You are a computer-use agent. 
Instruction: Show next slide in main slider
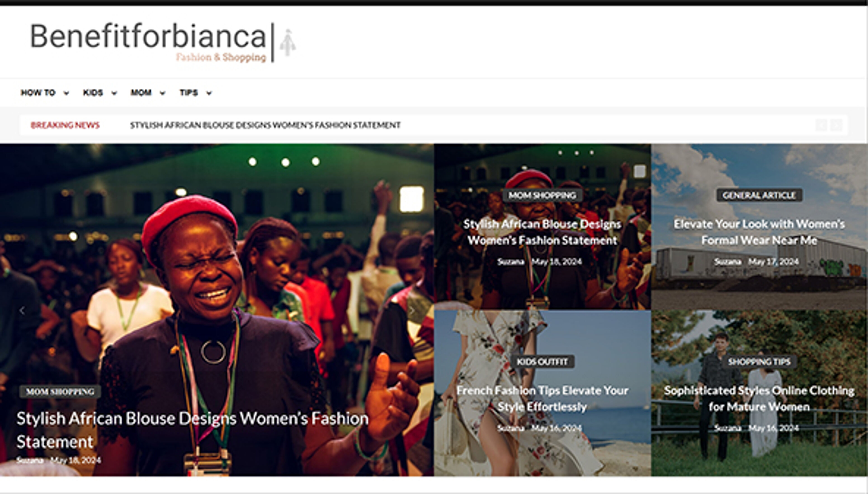click(x=412, y=311)
